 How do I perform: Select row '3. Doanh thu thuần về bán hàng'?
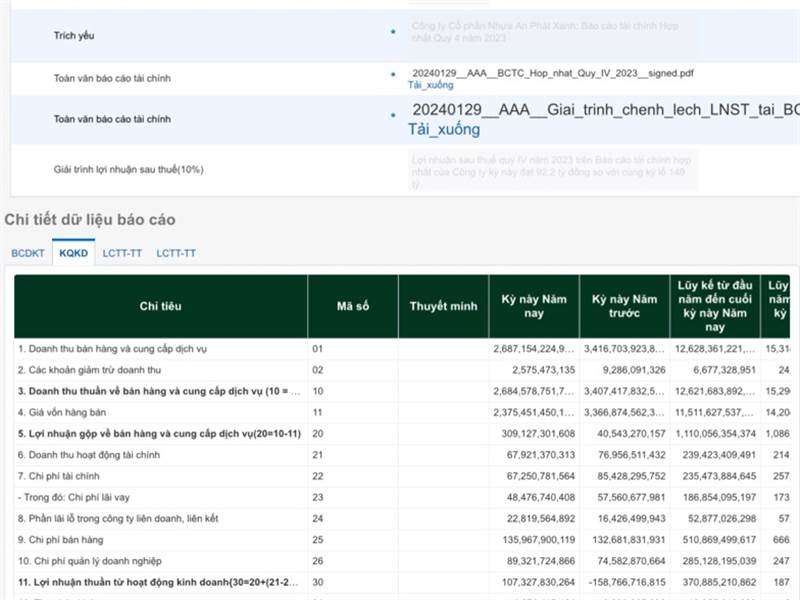[402, 391]
